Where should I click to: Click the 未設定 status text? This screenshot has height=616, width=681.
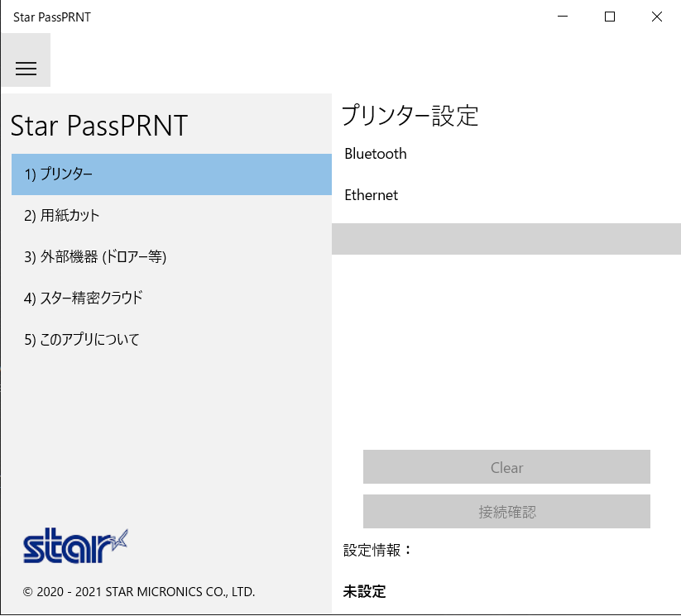click(364, 591)
